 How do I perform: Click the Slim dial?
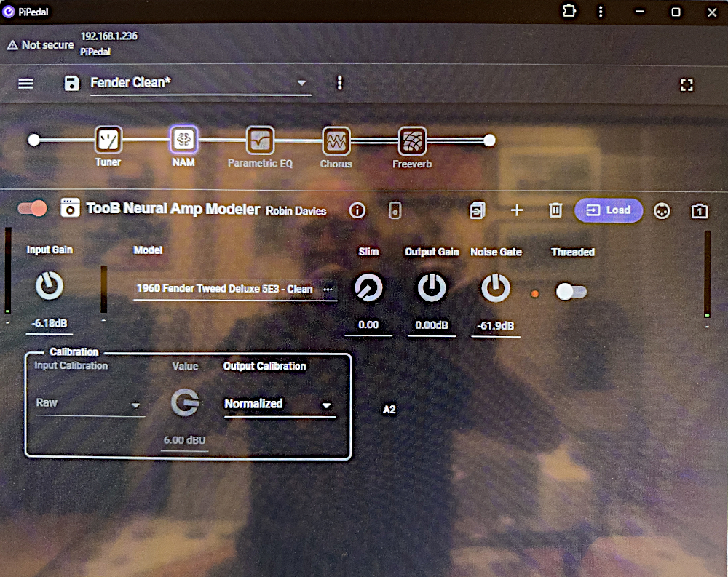click(368, 288)
